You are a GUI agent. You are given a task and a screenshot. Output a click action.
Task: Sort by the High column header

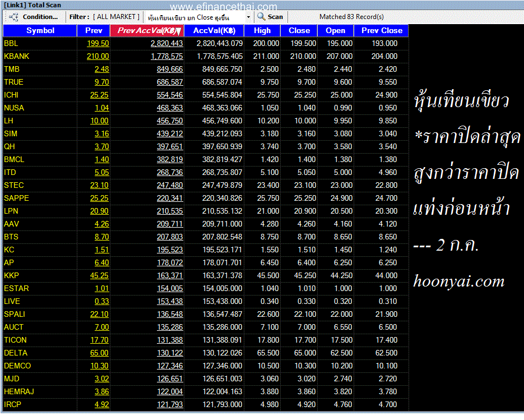pyautogui.click(x=262, y=30)
